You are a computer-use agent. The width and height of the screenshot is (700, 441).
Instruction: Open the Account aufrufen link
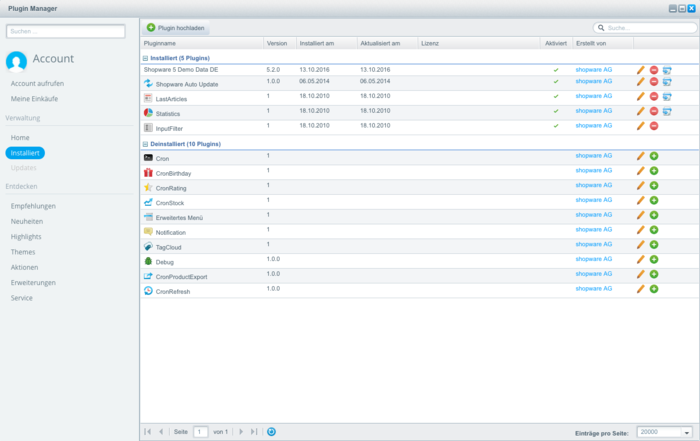click(x=37, y=83)
